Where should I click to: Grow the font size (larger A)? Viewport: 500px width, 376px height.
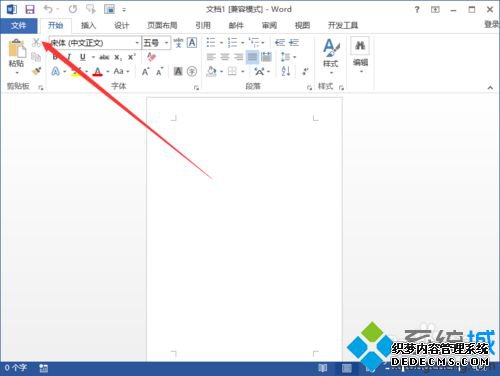[x=145, y=71]
